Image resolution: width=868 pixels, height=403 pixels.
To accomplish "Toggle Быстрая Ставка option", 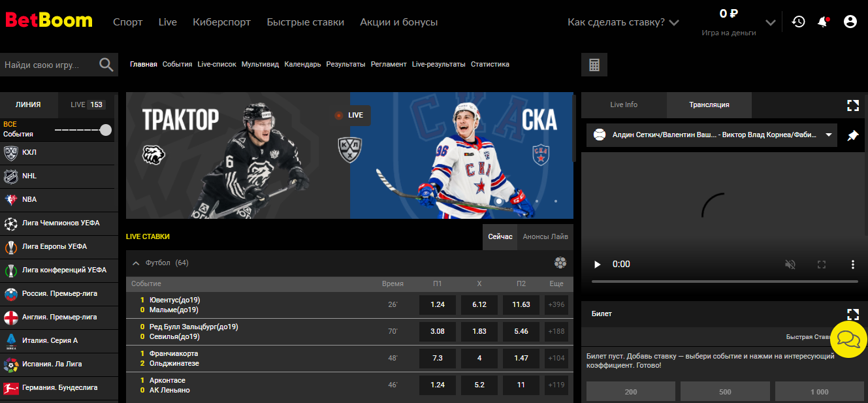I will coord(809,338).
